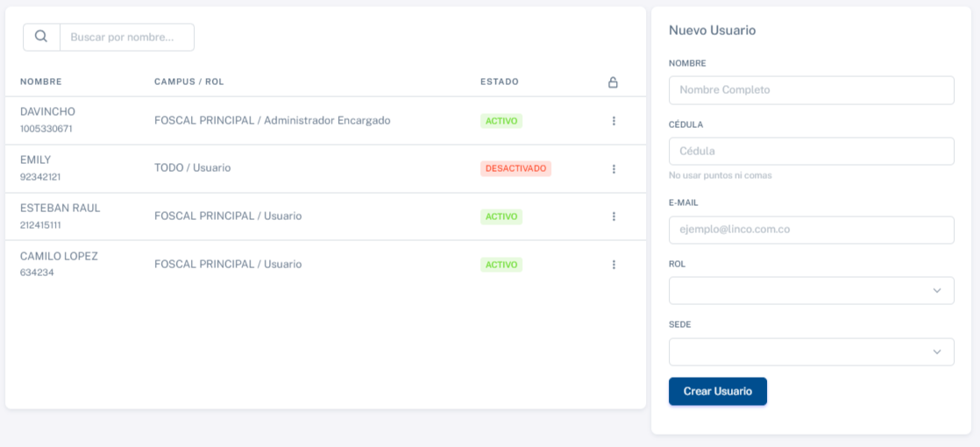The height and width of the screenshot is (447, 980).
Task: Click the CAMPUS / ROL column header
Action: tap(189, 82)
